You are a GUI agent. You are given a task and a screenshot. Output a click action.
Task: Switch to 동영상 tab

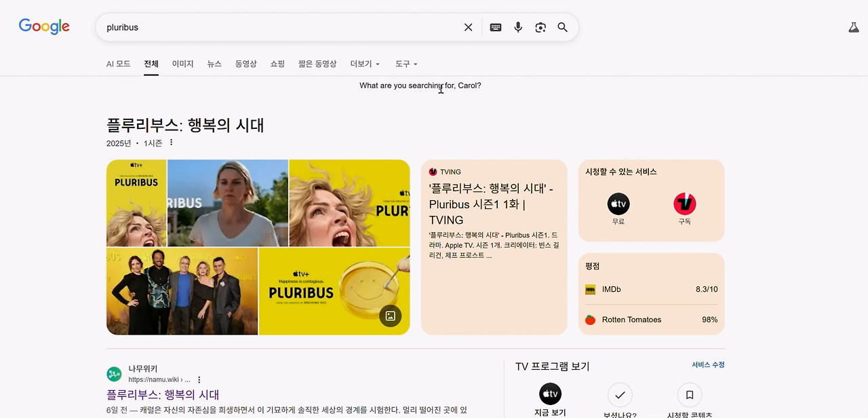point(246,64)
